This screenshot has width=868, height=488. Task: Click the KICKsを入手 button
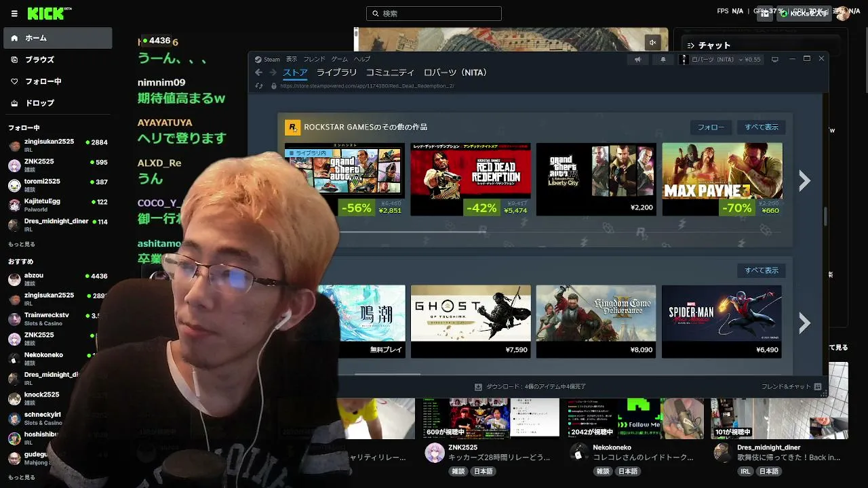tap(804, 14)
